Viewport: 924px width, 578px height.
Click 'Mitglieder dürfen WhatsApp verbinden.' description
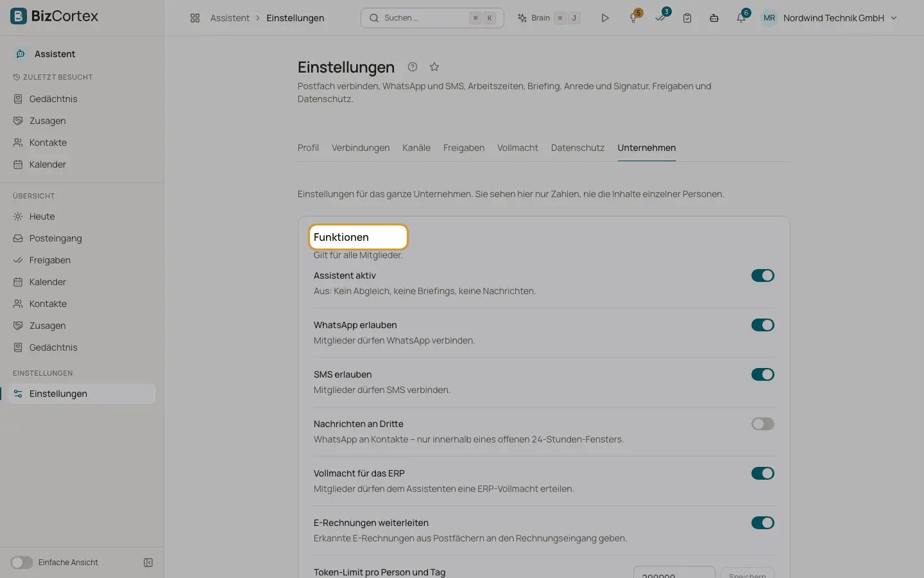[395, 340]
